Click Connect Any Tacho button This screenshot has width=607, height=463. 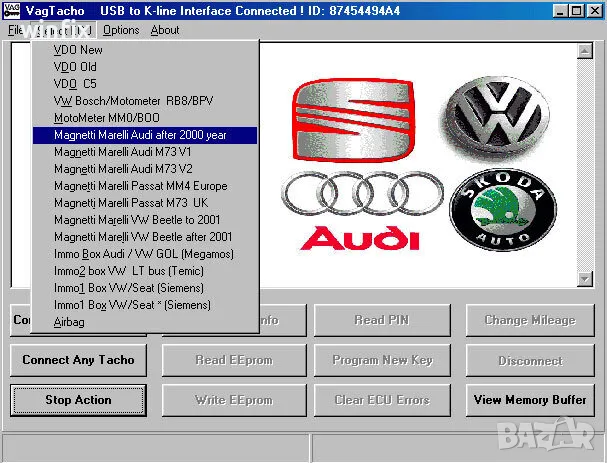point(79,360)
